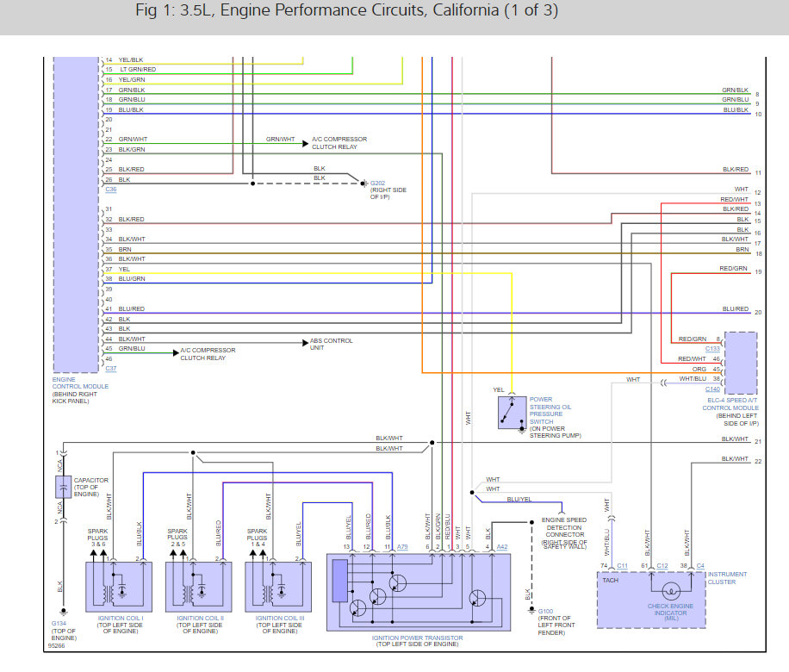Click the Ignition Coil II component box
This screenshot has height=672, width=789.
(x=198, y=587)
